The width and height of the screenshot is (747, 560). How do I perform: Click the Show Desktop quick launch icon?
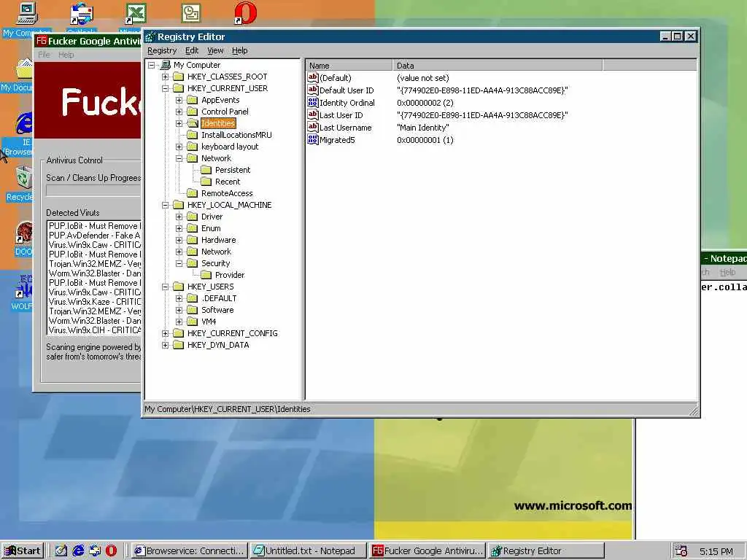click(x=61, y=551)
